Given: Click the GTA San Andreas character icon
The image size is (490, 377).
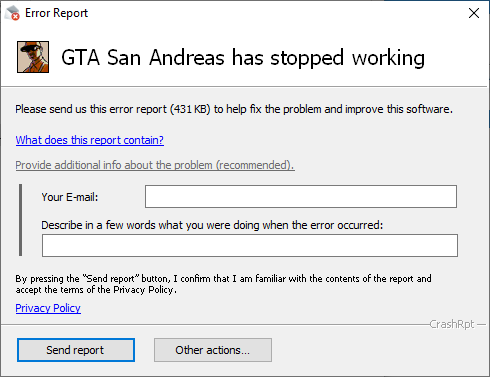Looking at the screenshot, I should point(33,57).
